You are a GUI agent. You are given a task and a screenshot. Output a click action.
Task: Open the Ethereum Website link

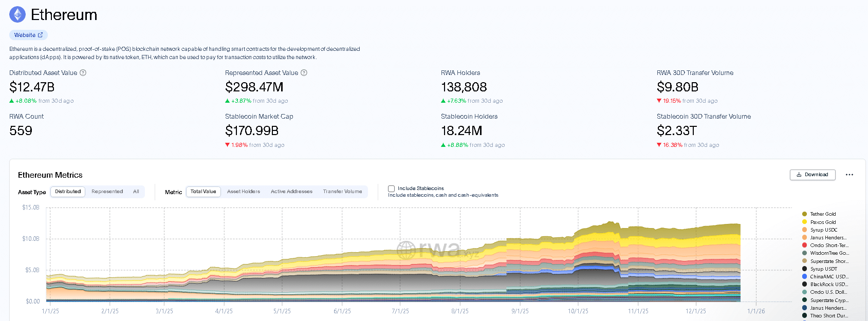(x=28, y=35)
